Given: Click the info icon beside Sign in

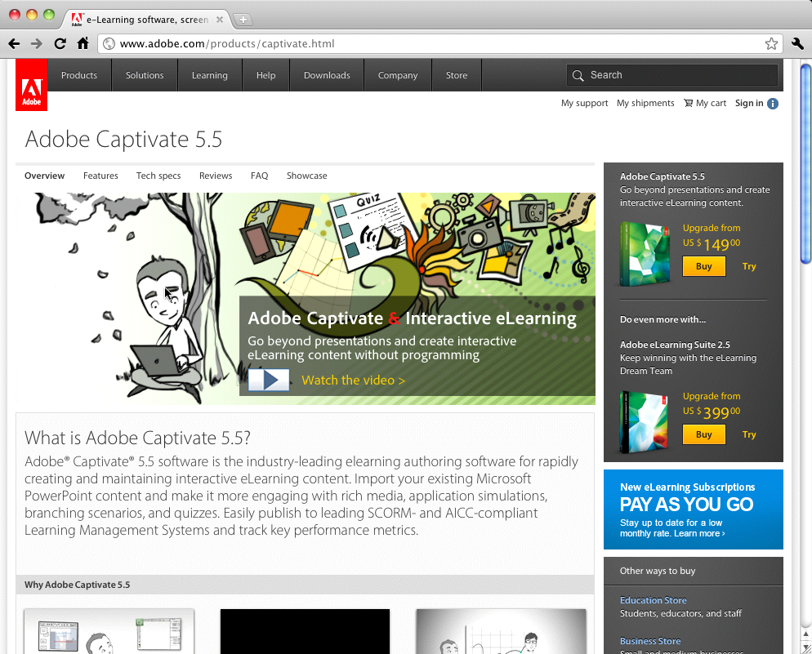Looking at the screenshot, I should (772, 104).
